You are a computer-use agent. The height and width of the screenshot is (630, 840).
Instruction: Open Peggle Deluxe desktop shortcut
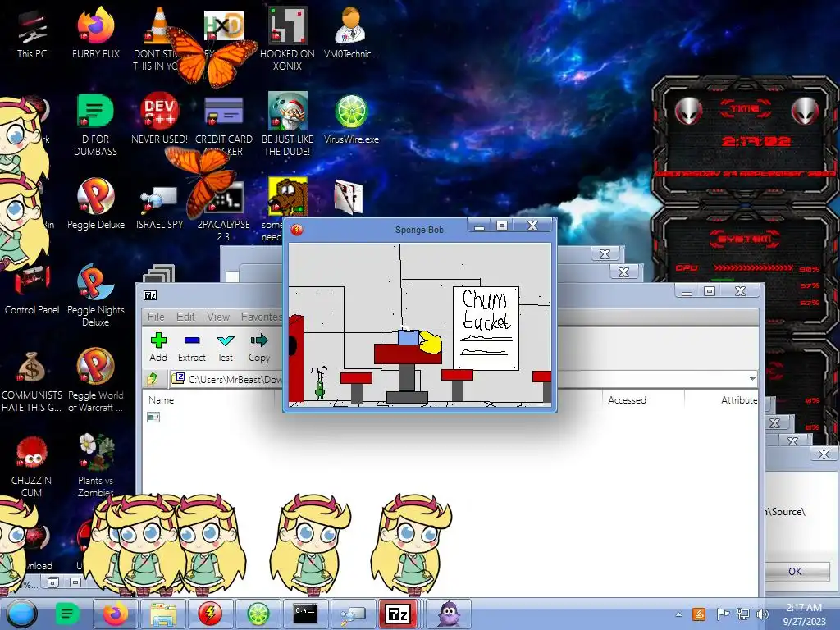point(96,203)
